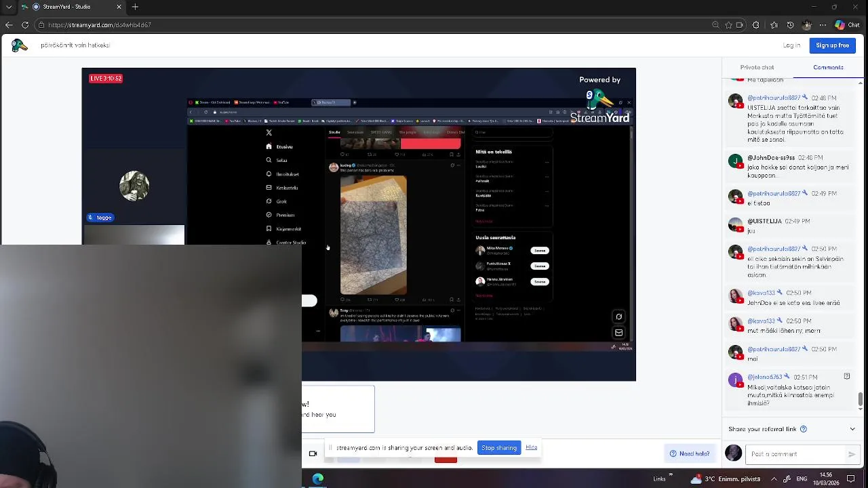Send the comment with the arrow icon
Screen dimensions: 868x488
click(852, 454)
